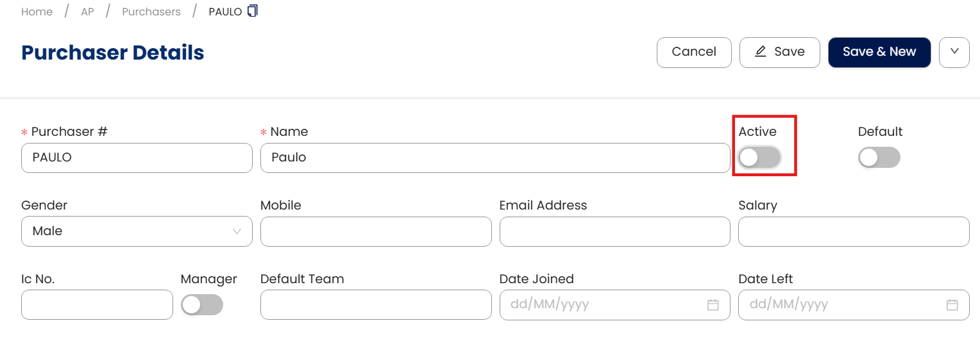Open the Date Joined calendar icon

713,305
